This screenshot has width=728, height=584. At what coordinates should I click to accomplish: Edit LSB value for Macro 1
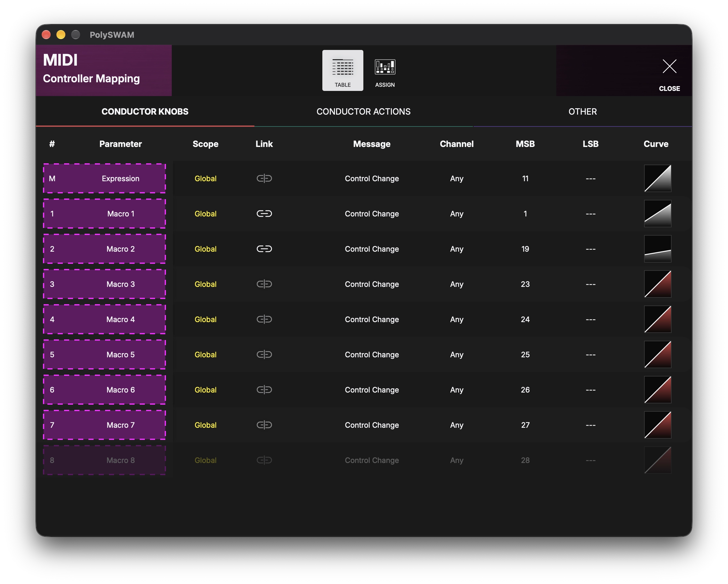pos(590,214)
